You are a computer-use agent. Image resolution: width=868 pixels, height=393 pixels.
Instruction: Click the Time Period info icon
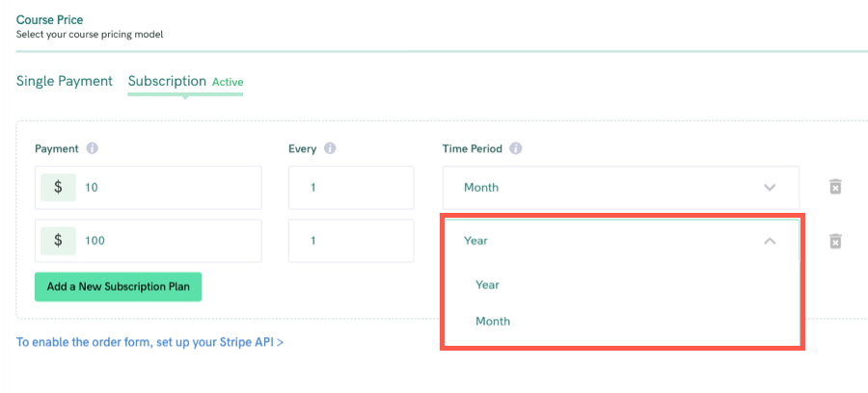click(x=515, y=148)
